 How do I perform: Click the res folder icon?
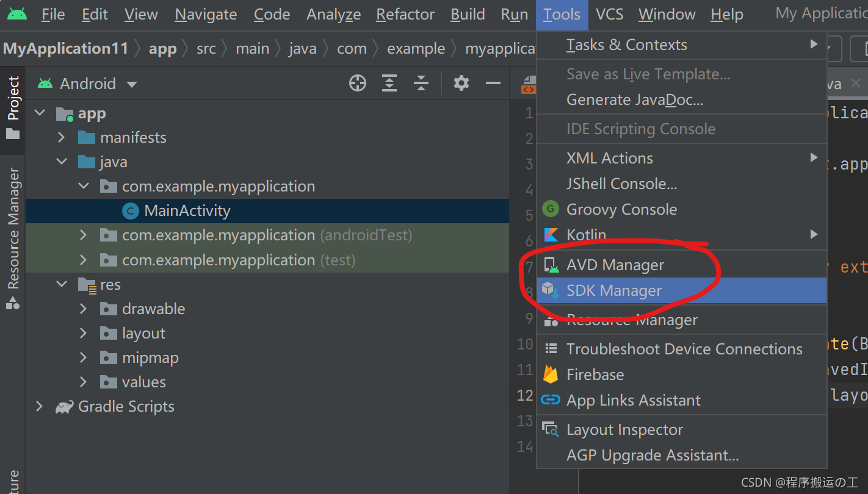click(87, 285)
